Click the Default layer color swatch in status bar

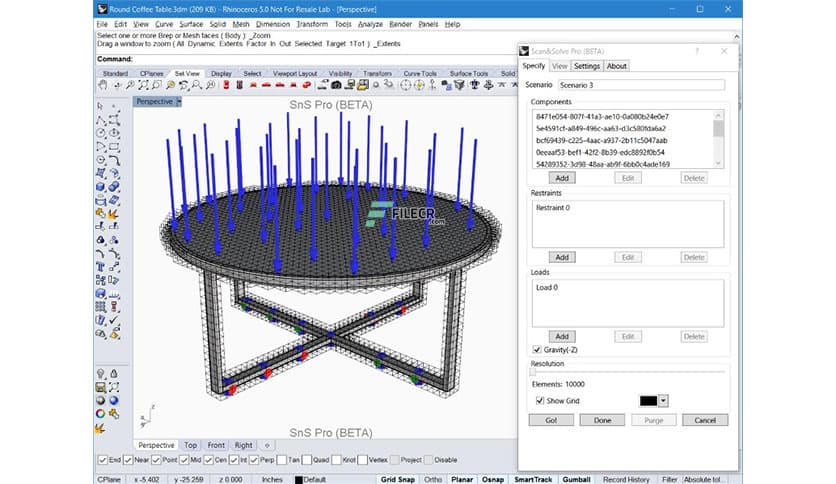click(299, 480)
